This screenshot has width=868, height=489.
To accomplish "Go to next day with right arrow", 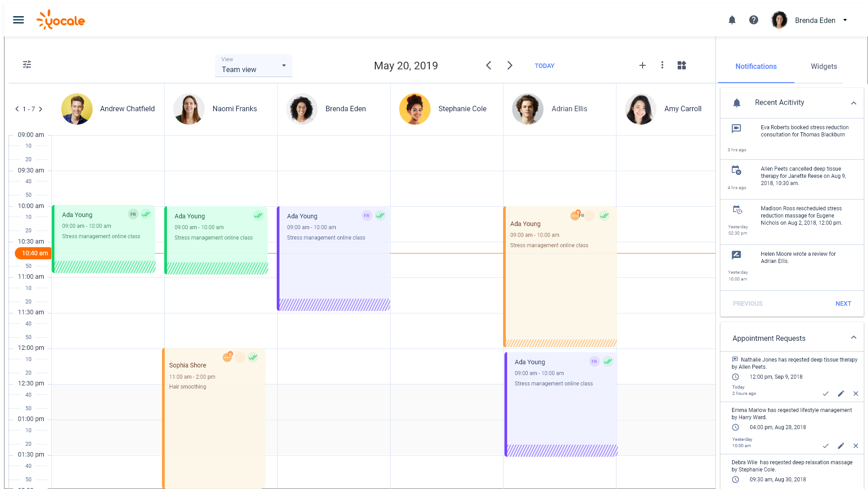I will (510, 65).
